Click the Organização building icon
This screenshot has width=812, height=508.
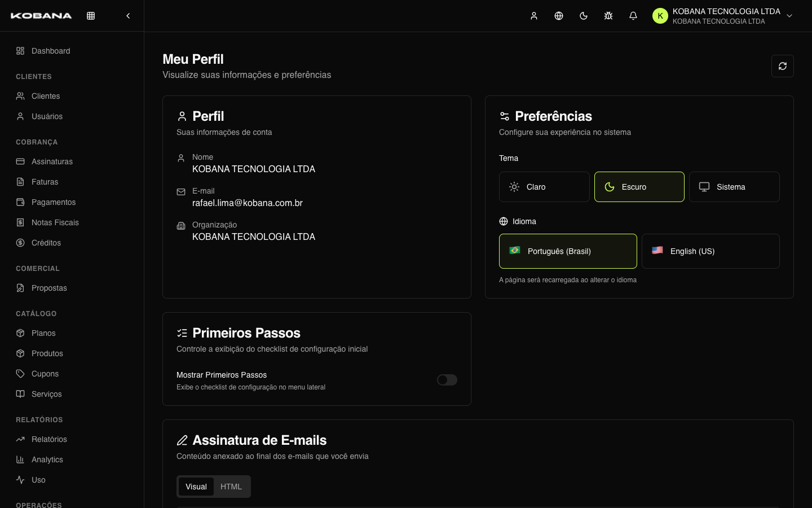pyautogui.click(x=181, y=226)
